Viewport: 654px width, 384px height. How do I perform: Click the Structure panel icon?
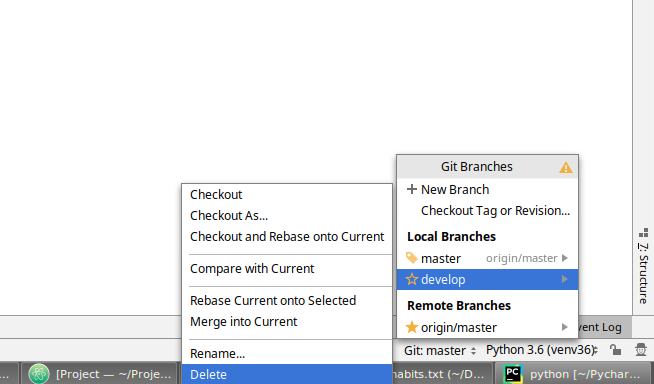(x=644, y=233)
